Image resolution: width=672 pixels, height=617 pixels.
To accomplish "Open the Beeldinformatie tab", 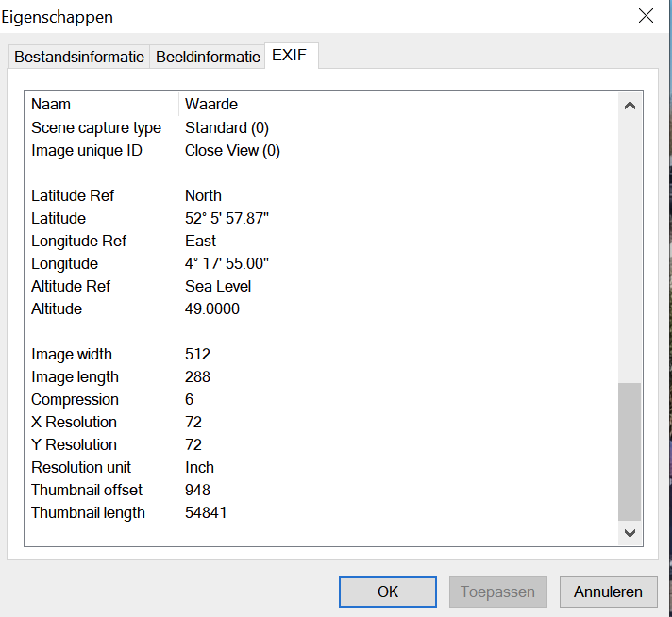I will point(208,57).
